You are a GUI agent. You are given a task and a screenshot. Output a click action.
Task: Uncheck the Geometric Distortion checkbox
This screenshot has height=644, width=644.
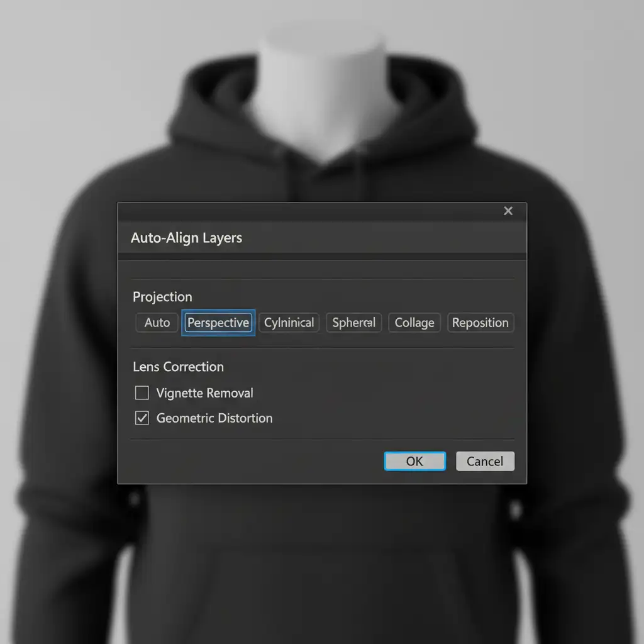click(x=142, y=418)
